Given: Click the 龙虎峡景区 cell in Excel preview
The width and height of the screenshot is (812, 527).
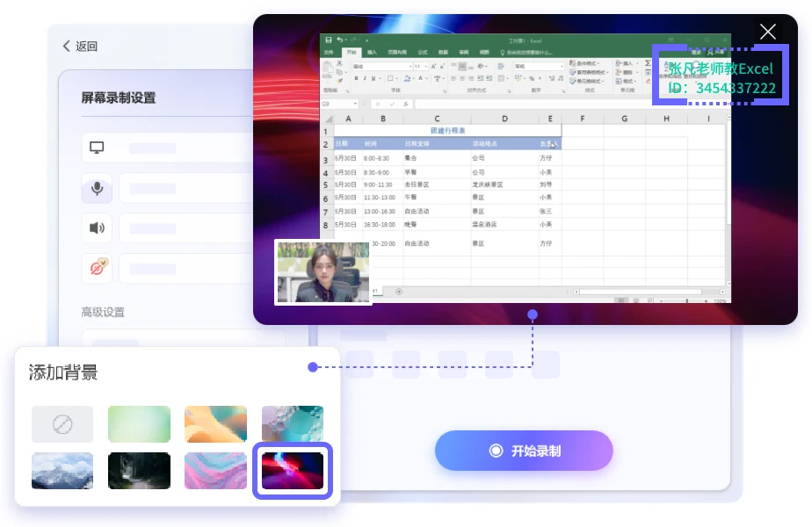Looking at the screenshot, I should pos(488,184).
